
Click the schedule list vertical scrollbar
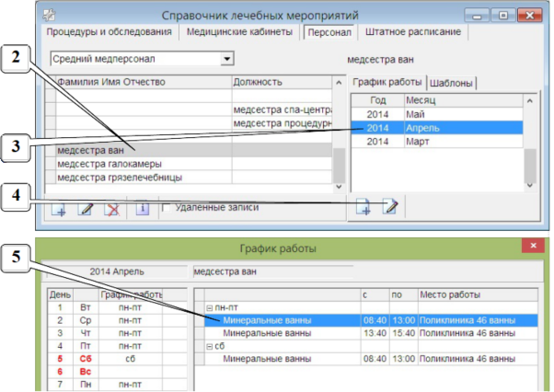[530, 156]
